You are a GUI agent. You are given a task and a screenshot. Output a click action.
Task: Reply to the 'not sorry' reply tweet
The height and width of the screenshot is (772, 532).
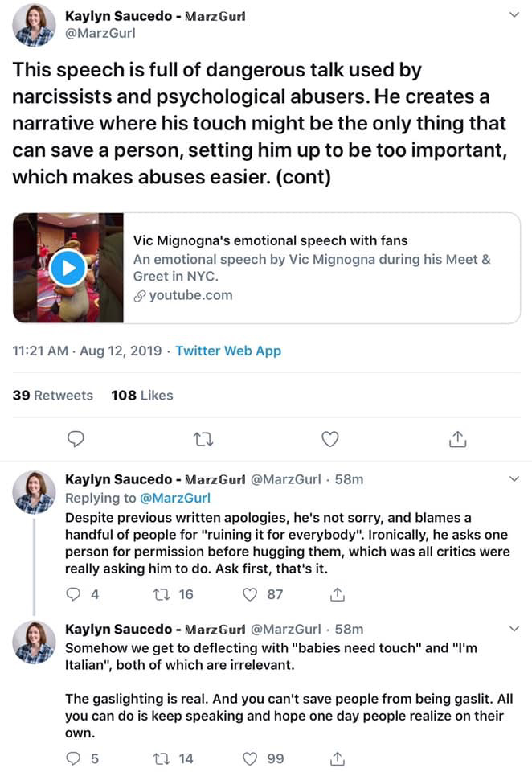74,595
